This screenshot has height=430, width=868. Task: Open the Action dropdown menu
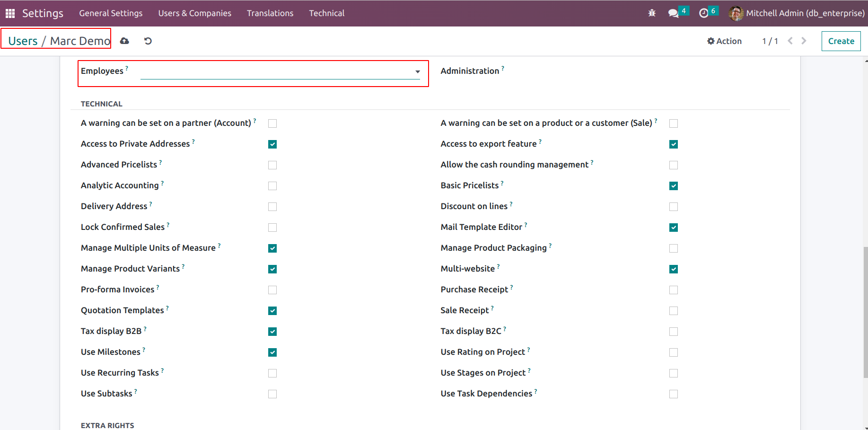pyautogui.click(x=724, y=41)
